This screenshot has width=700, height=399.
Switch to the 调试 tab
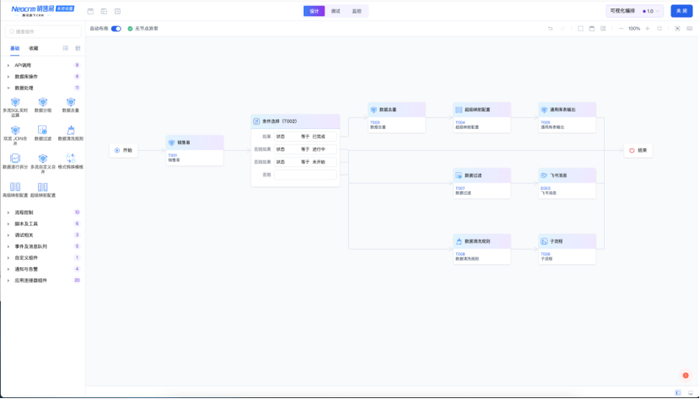336,11
